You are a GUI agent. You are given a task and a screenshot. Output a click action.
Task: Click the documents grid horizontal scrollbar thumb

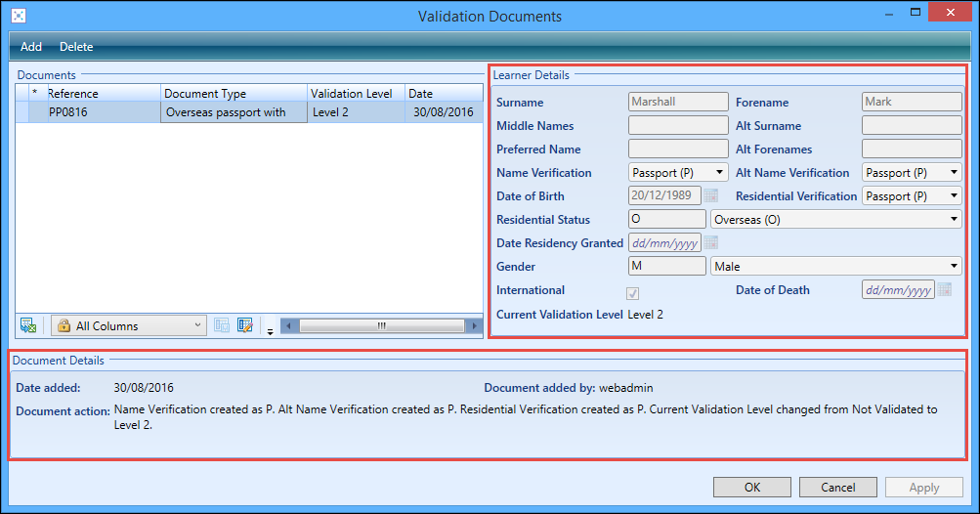[381, 325]
